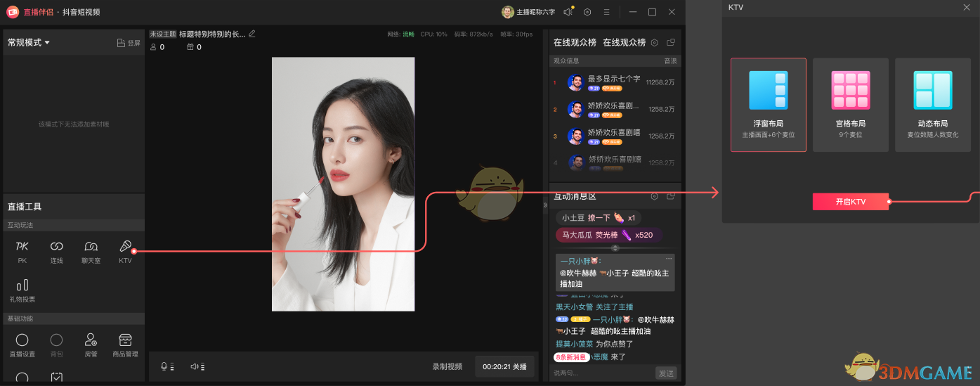The image size is (980, 386).
Task: Expand the 常规模式 mode dropdown
Action: (29, 43)
